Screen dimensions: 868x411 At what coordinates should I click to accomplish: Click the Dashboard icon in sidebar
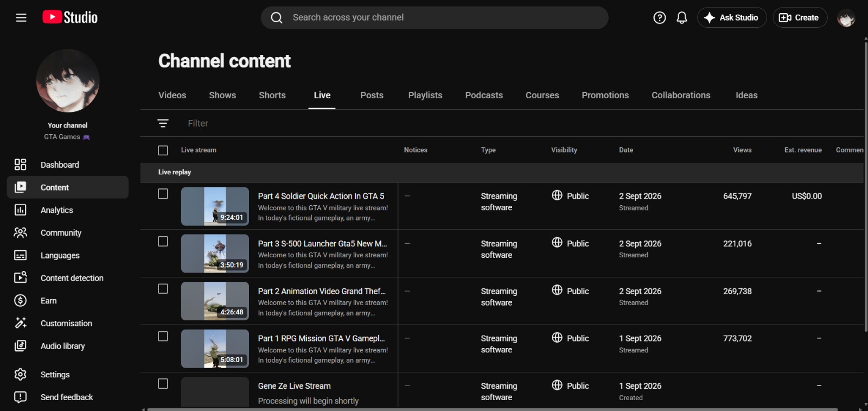(x=20, y=165)
